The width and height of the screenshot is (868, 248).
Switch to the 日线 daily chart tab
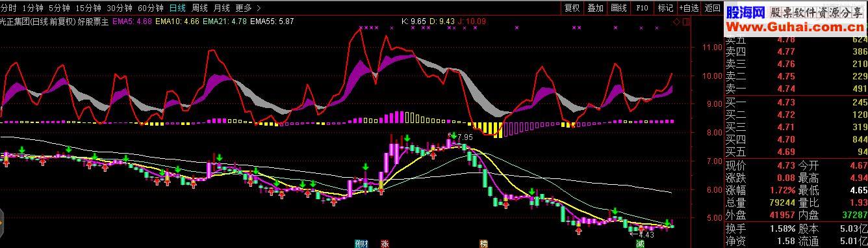coord(177,8)
